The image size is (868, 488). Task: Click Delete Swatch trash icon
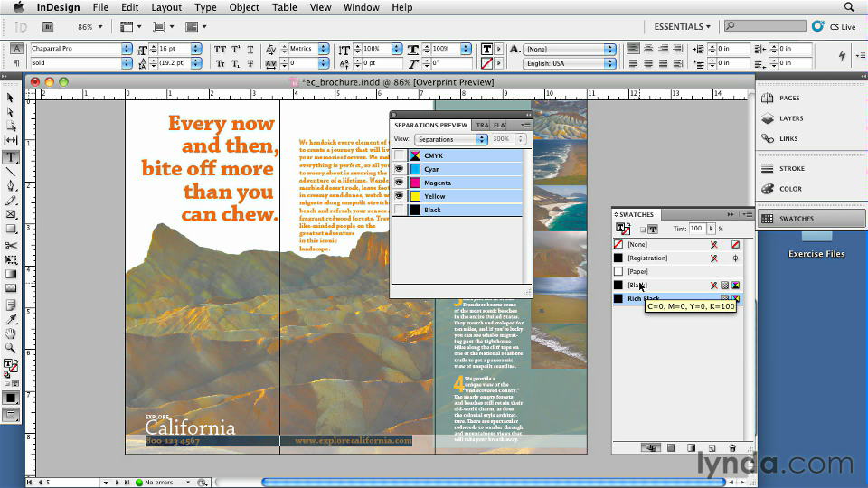[x=731, y=447]
